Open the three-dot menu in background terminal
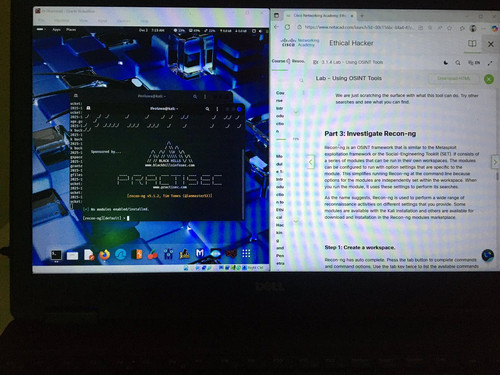This screenshot has height=375, width=500. (x=205, y=97)
